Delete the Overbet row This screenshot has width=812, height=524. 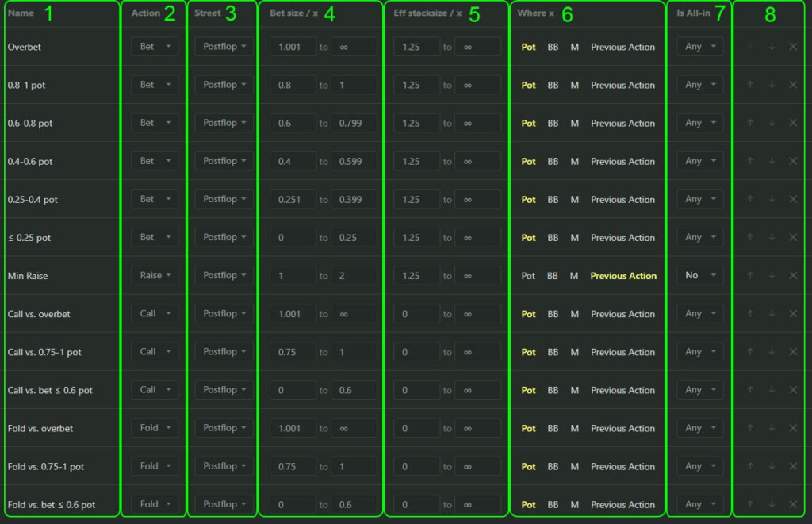click(x=793, y=47)
